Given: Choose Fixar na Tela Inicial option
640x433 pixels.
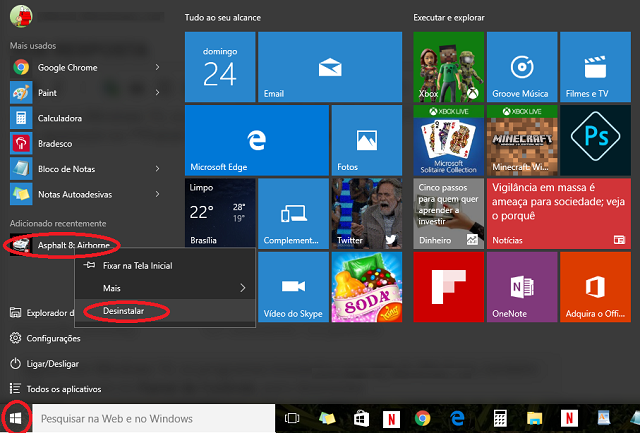Looking at the screenshot, I should click(165, 266).
